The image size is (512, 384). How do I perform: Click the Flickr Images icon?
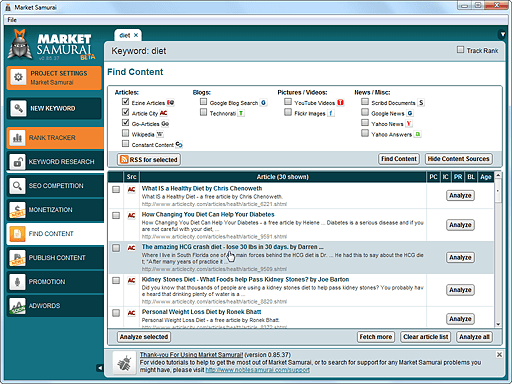coord(331,113)
